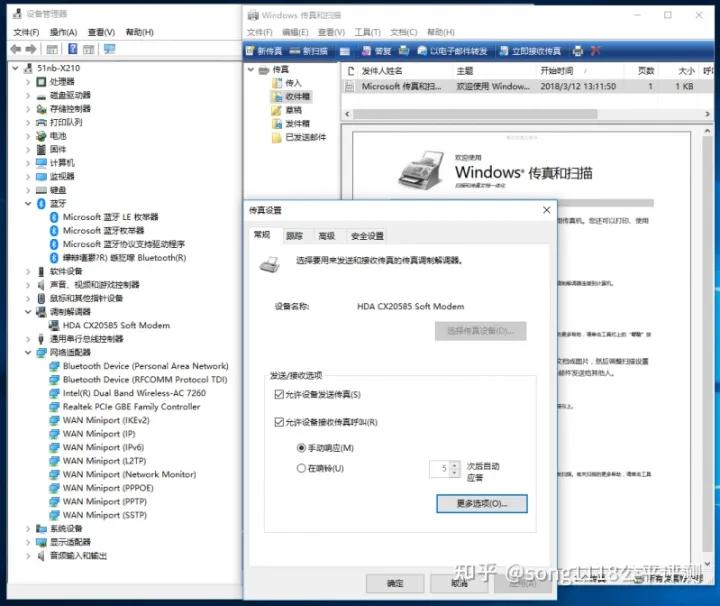The width and height of the screenshot is (720, 606).
Task: Click the printer icon in fax toolbar
Action: tap(578, 51)
